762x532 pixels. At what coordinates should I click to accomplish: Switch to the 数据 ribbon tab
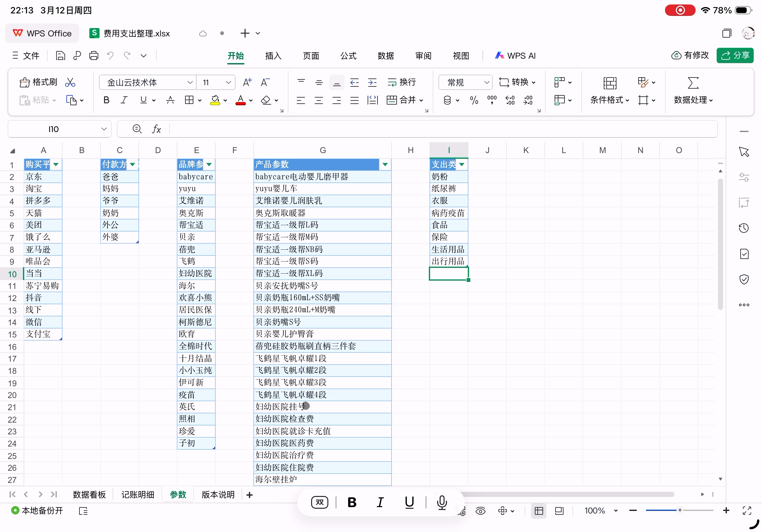coord(386,55)
